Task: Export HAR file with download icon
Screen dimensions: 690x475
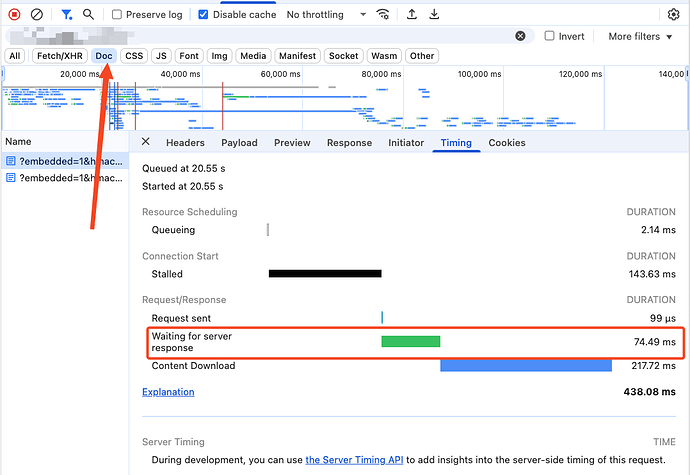Action: point(434,15)
